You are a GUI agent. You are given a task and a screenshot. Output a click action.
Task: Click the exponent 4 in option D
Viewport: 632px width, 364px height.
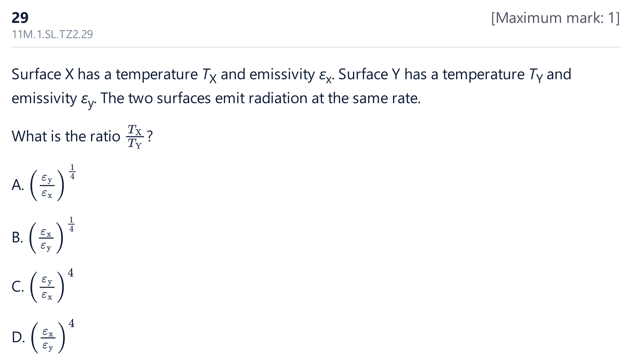(x=72, y=323)
